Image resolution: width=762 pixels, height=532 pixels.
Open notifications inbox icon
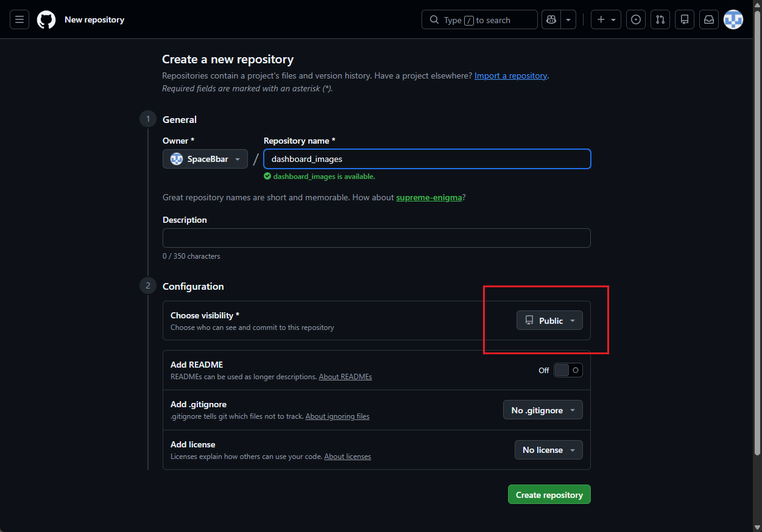(709, 19)
